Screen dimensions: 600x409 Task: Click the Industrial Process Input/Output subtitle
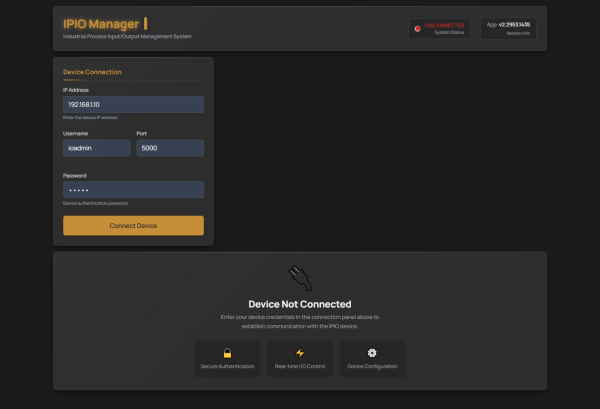[x=127, y=36]
